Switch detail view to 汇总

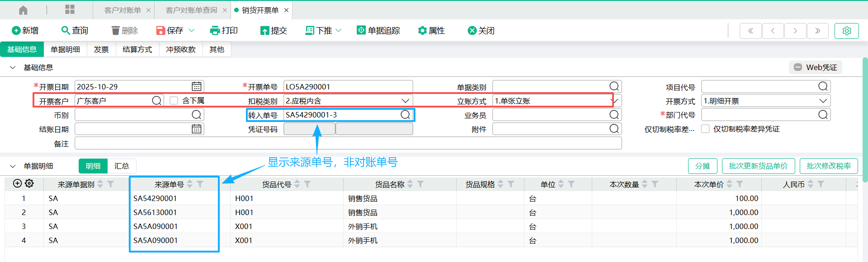[x=122, y=166]
